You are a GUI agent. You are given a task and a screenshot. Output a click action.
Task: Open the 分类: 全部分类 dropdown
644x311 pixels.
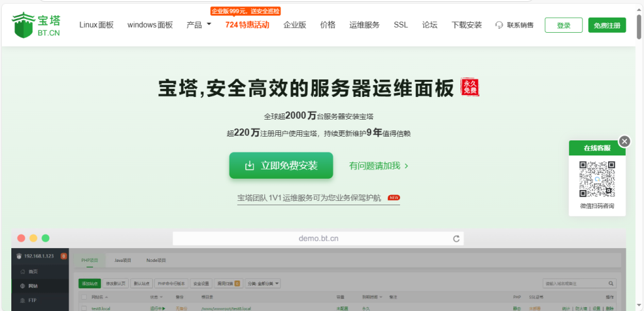(x=263, y=283)
